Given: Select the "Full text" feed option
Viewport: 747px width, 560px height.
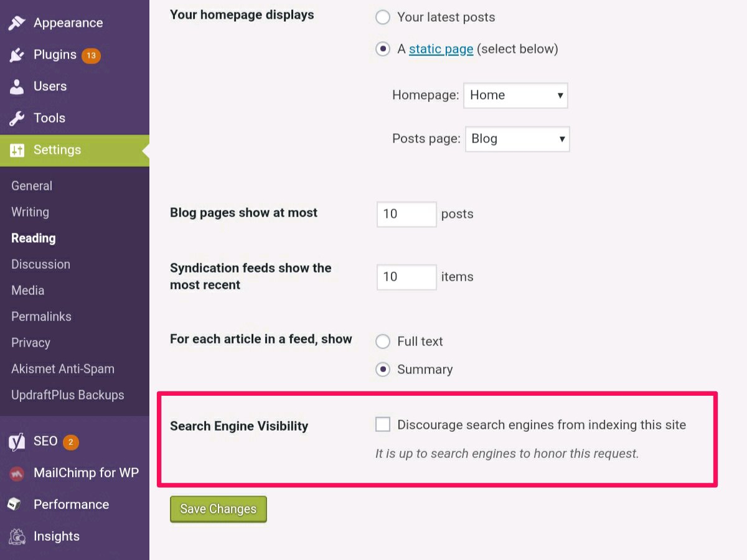Looking at the screenshot, I should click(x=383, y=342).
